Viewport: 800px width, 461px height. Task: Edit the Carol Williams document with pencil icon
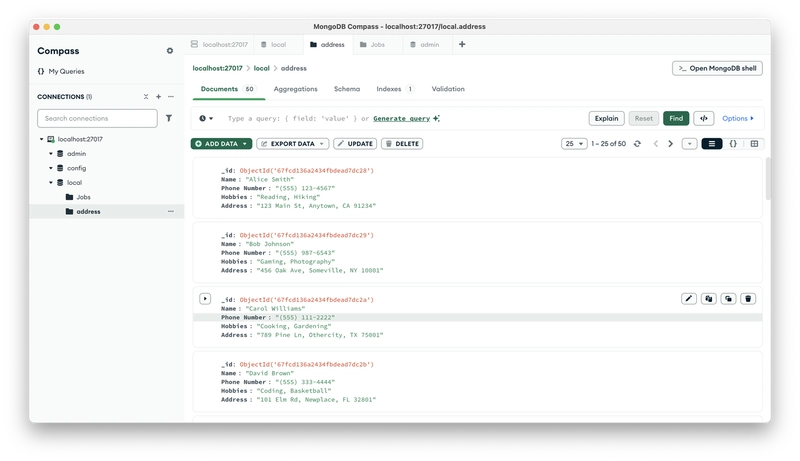click(689, 299)
